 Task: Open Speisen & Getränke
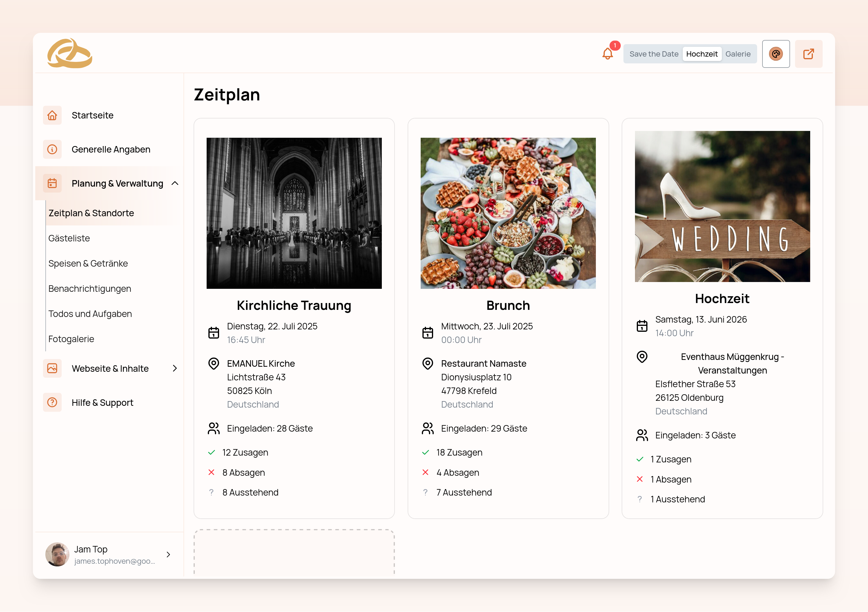88,263
